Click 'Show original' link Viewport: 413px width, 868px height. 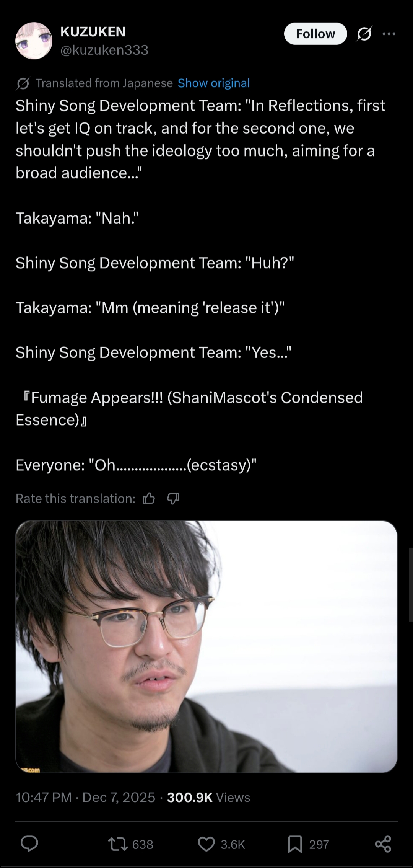click(214, 83)
